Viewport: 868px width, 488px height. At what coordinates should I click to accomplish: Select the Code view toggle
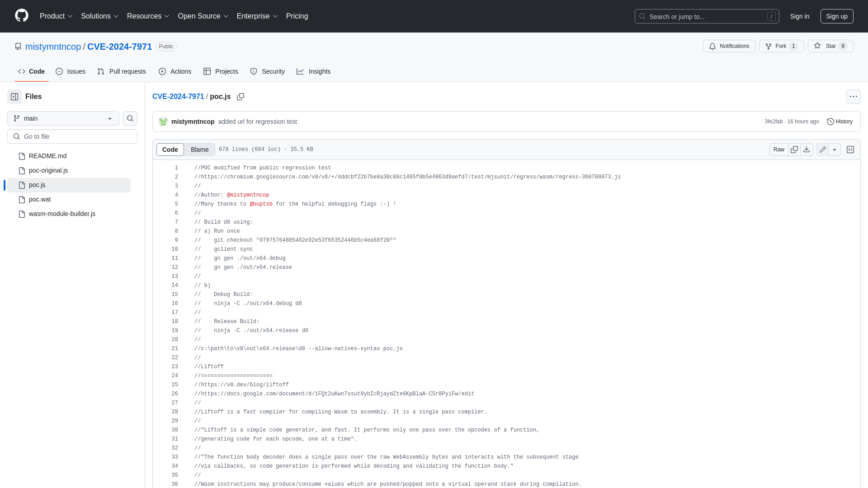[170, 150]
